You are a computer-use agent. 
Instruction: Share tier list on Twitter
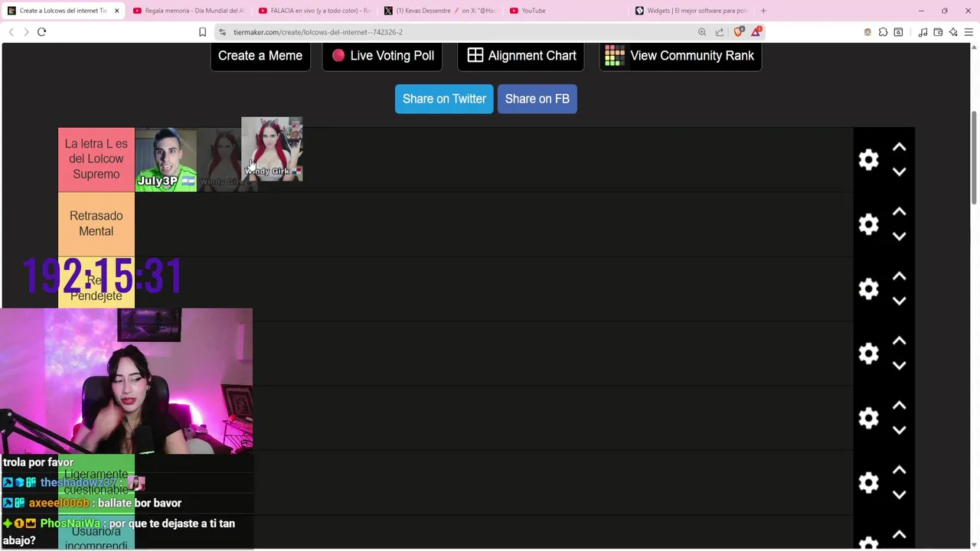pyautogui.click(x=444, y=99)
